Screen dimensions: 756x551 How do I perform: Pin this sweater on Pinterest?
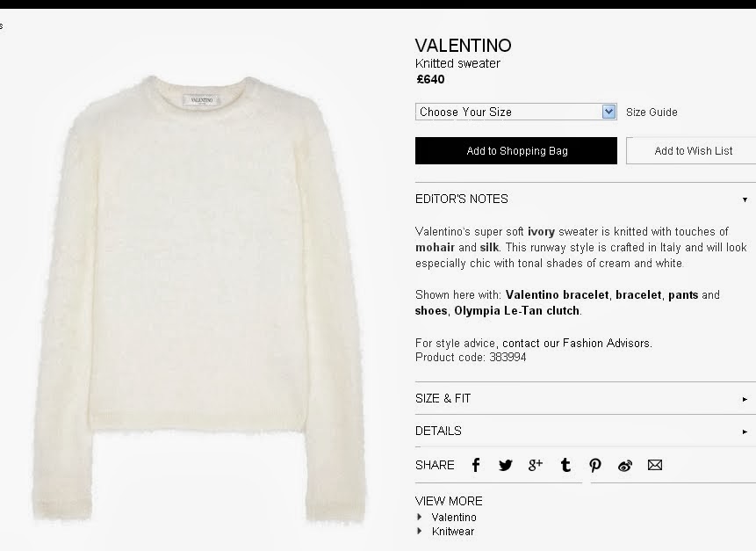tap(595, 466)
